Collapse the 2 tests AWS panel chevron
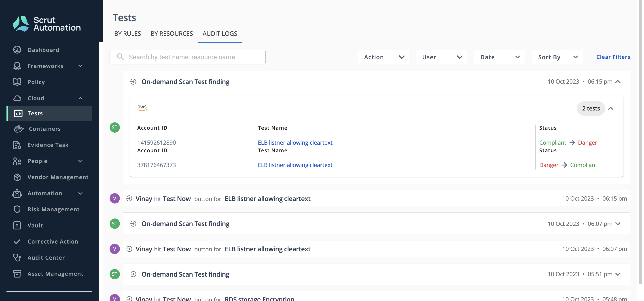The width and height of the screenshot is (644, 301). (611, 108)
